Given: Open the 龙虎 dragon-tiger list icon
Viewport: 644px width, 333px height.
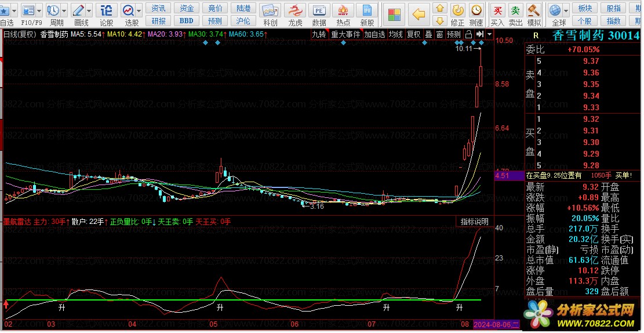Looking at the screenshot, I should click(294, 10).
